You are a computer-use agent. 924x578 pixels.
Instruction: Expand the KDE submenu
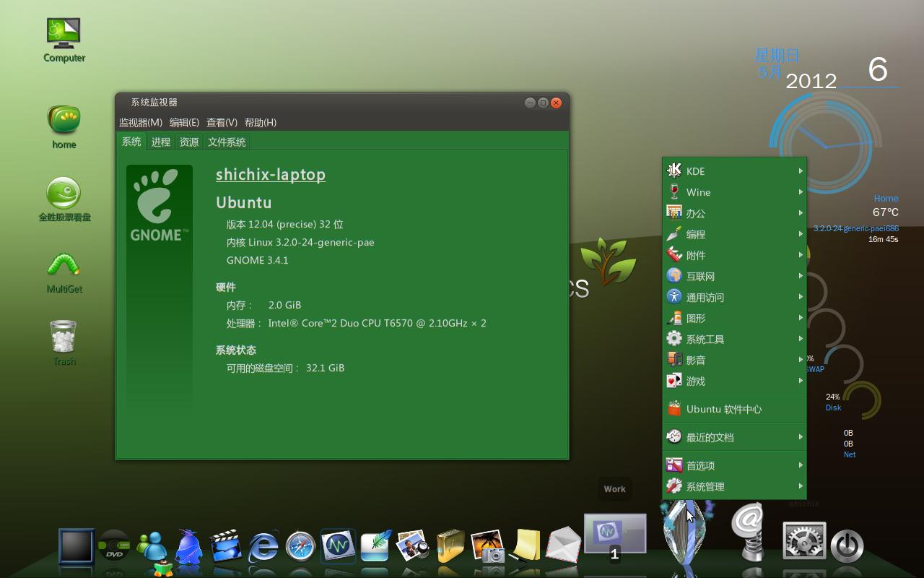pyautogui.click(x=734, y=171)
